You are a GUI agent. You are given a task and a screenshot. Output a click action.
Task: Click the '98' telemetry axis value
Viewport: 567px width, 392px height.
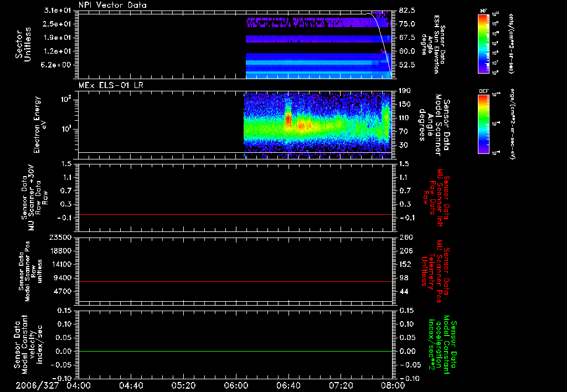[x=404, y=278]
